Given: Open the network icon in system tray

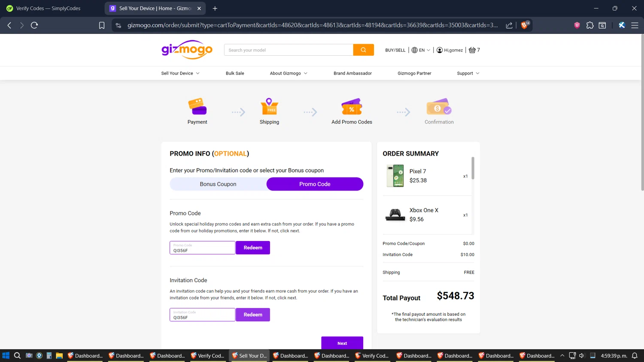Looking at the screenshot, I should [572, 356].
